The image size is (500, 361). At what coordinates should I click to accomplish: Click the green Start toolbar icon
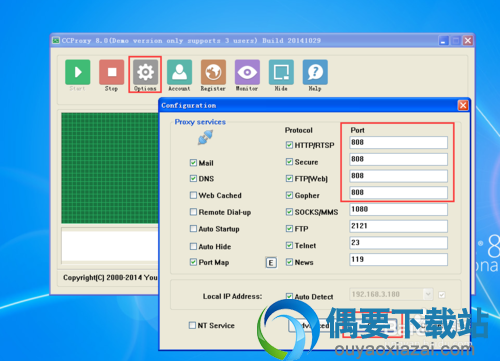pyautogui.click(x=78, y=72)
